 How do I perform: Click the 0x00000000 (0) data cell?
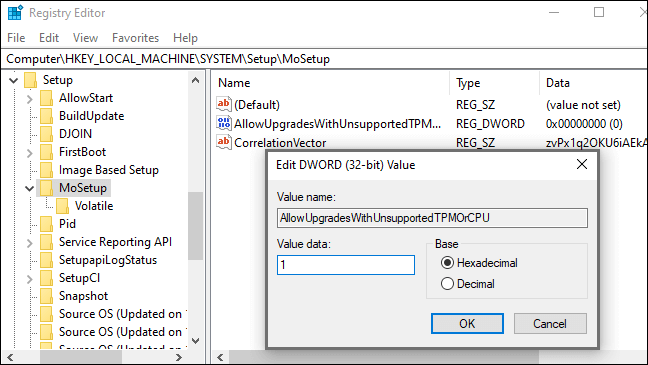point(584,124)
